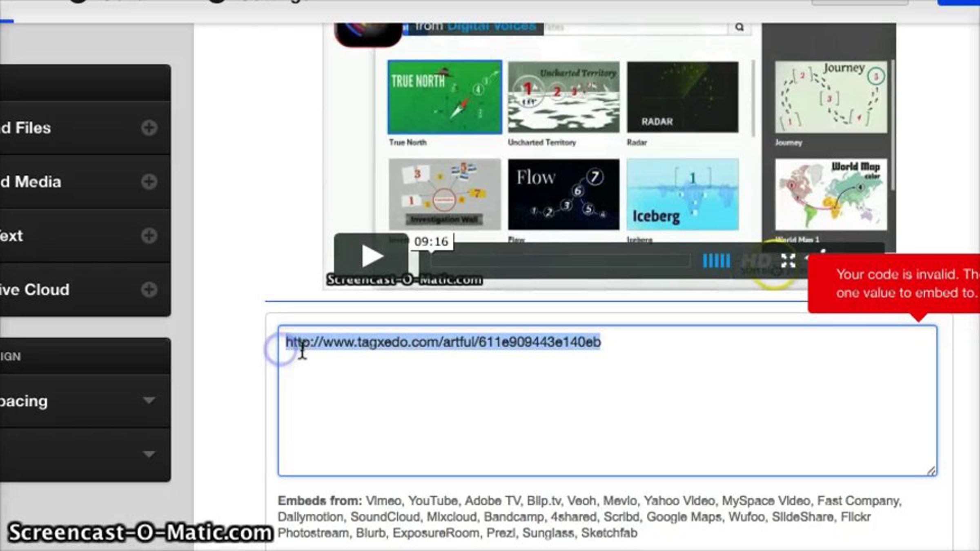The width and height of the screenshot is (980, 551).
Task: Click the Digital Voices link in video
Action: pos(492,27)
